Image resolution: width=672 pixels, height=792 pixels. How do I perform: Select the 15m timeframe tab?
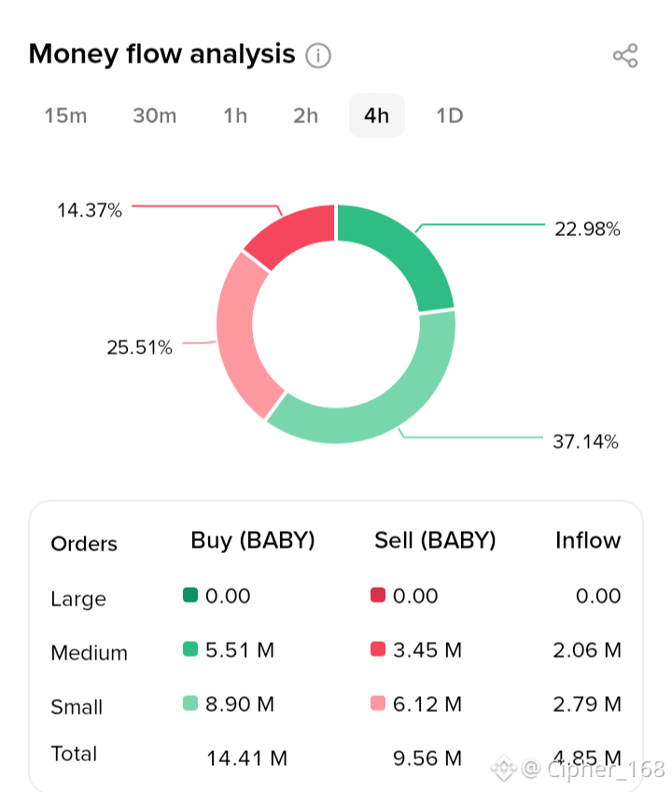tap(65, 116)
